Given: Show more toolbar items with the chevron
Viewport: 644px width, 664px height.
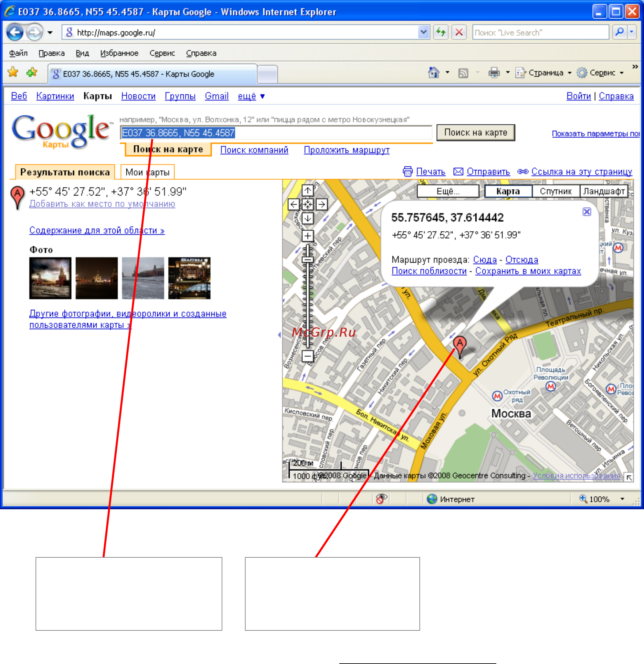Looking at the screenshot, I should point(635,67).
